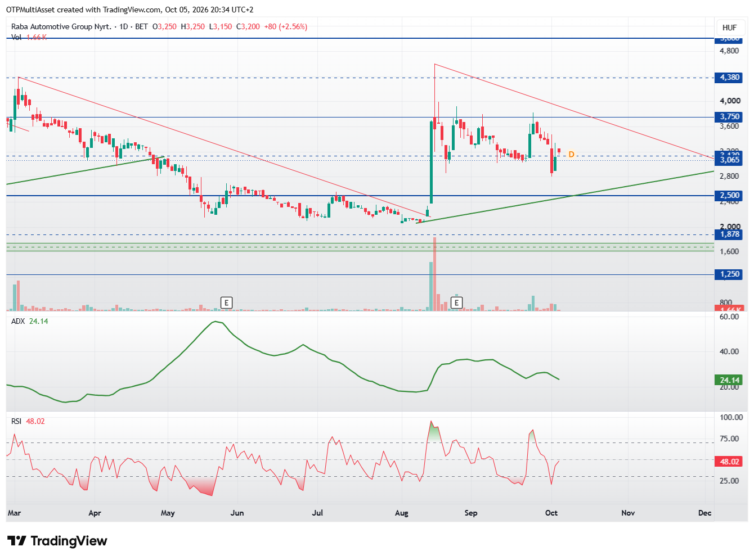This screenshot has height=560, width=754.
Task: Click the 75.00 RSI scale value
Action: coord(729,439)
